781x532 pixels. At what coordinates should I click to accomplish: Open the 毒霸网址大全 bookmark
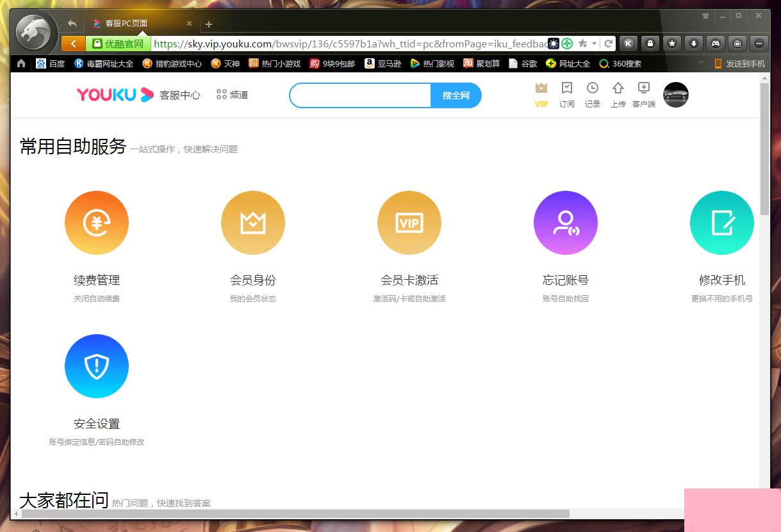[104, 63]
